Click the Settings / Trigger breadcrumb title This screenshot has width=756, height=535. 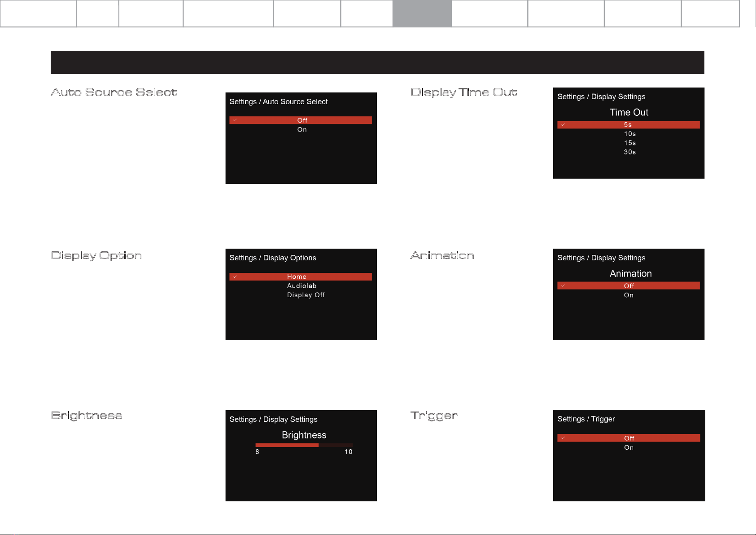(586, 419)
